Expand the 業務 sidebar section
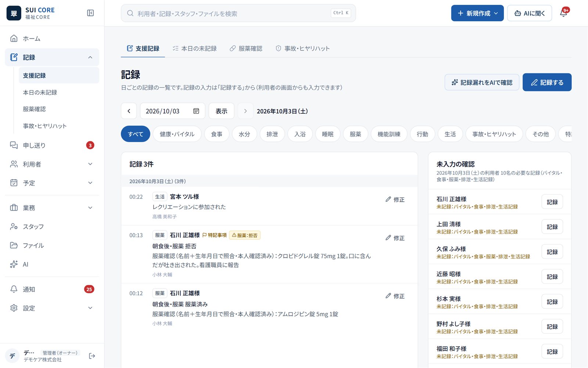Screen dimensions: 588x368 90,208
